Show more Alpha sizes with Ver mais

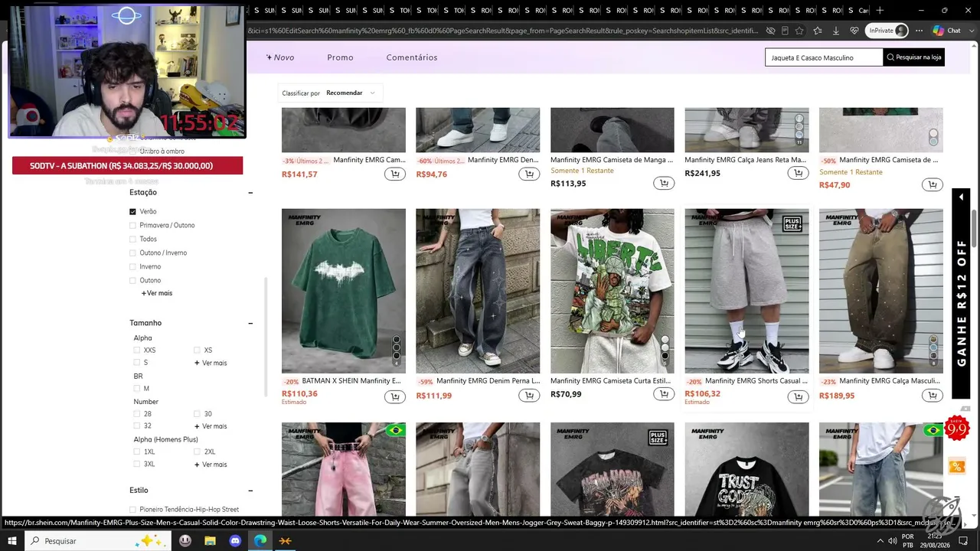(211, 363)
